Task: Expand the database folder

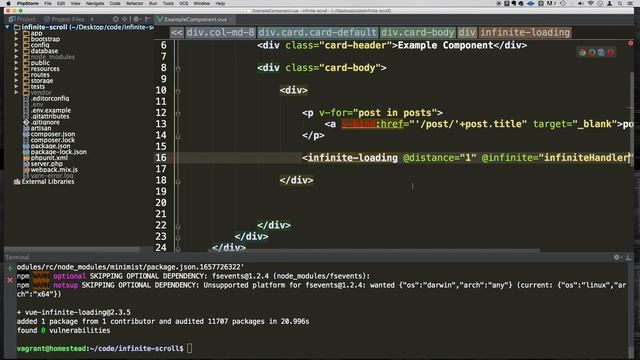Action: click(x=16, y=51)
